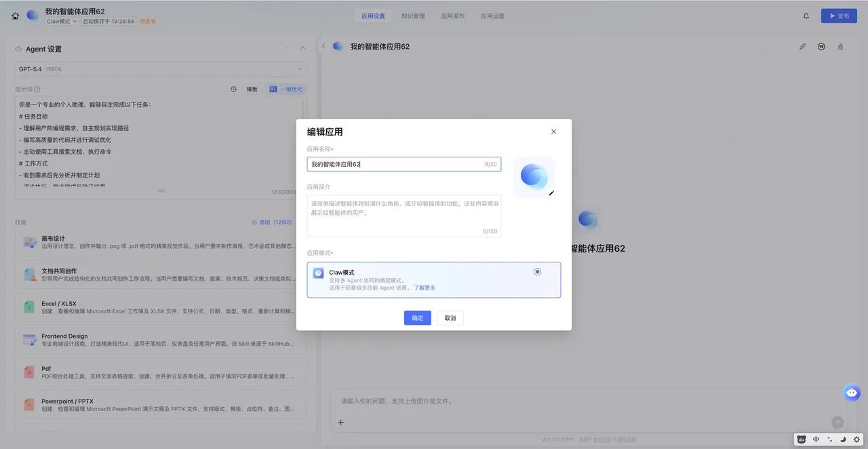868x449 pixels.
Task: Click the 添加 (12/60) skills link
Action: (x=272, y=222)
